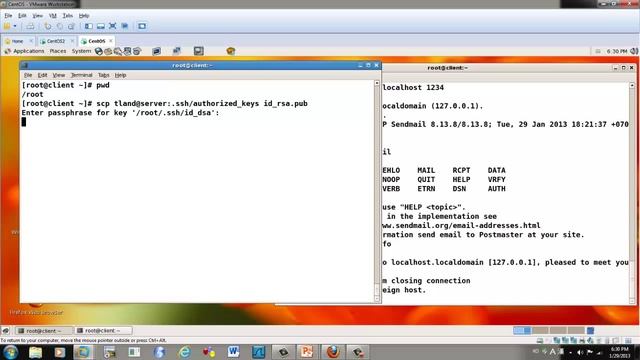Click the GNOME panel clock
The image size is (640, 360).
pos(616,51)
